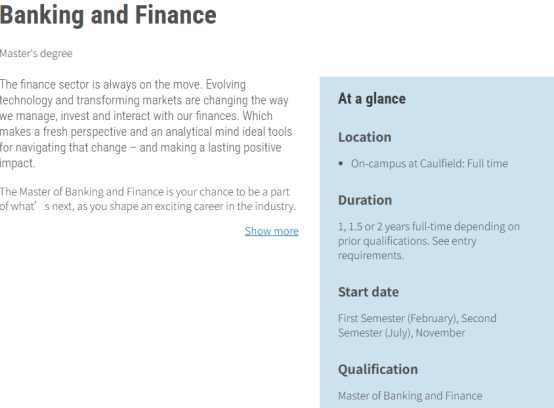The image size is (554, 408).
Task: Click the November start date text
Action: pyautogui.click(x=440, y=333)
